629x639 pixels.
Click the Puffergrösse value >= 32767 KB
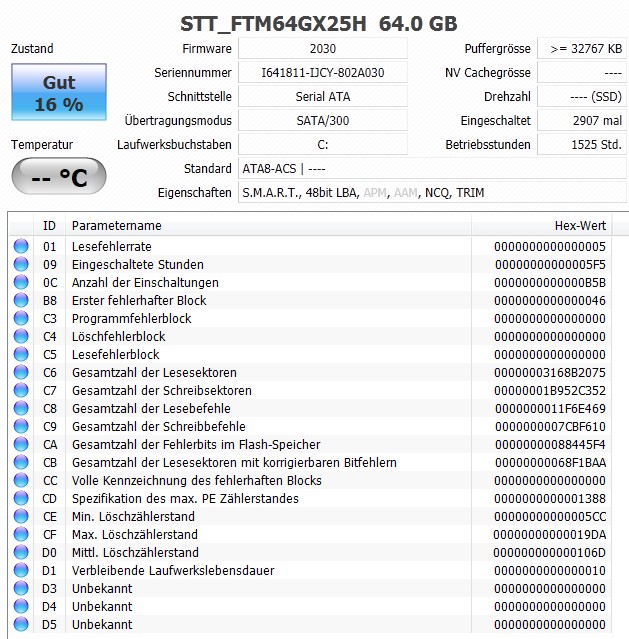pos(582,48)
